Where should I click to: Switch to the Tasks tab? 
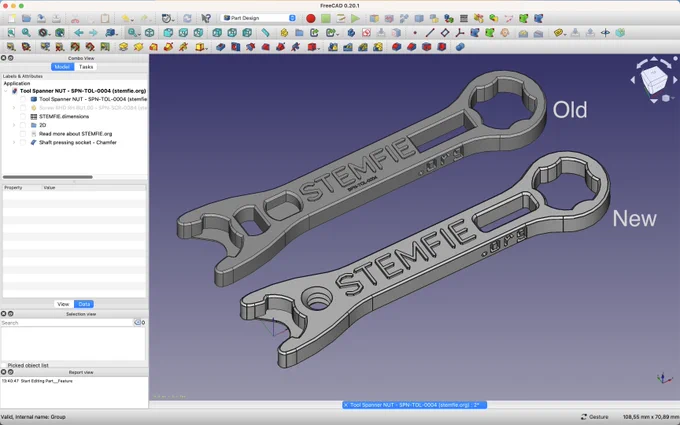click(86, 67)
